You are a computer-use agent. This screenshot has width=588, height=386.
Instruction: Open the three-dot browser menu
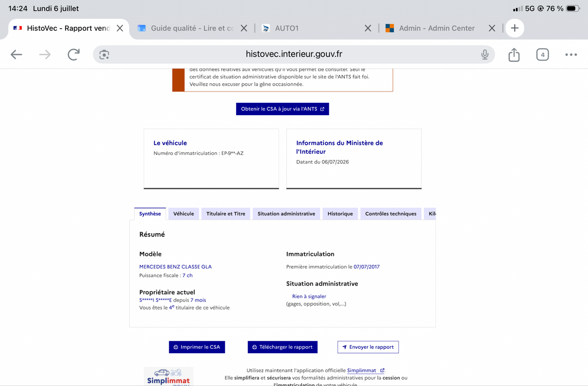[571, 54]
